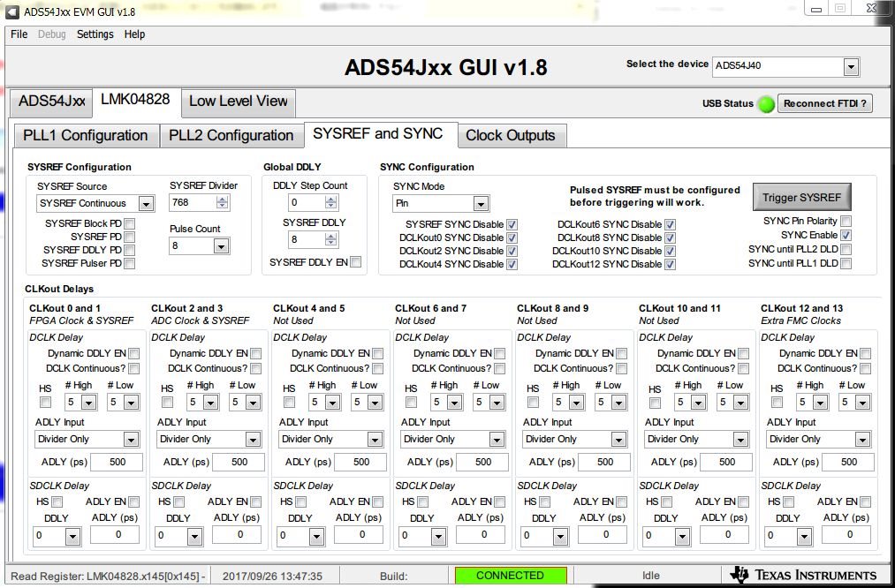Viewport: 895px width, 588px height.
Task: Open PLL2 Configuration tab
Action: [x=231, y=136]
